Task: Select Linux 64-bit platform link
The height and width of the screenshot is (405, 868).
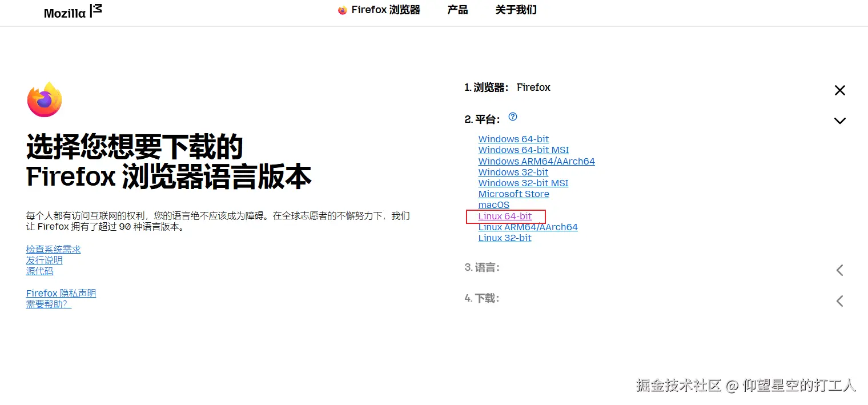Action: (505, 216)
